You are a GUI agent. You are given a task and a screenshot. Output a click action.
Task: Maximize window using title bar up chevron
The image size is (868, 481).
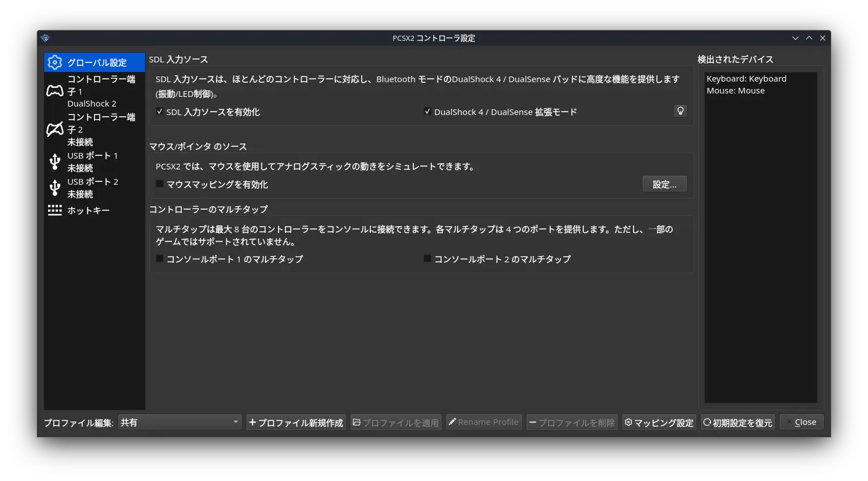click(x=809, y=38)
